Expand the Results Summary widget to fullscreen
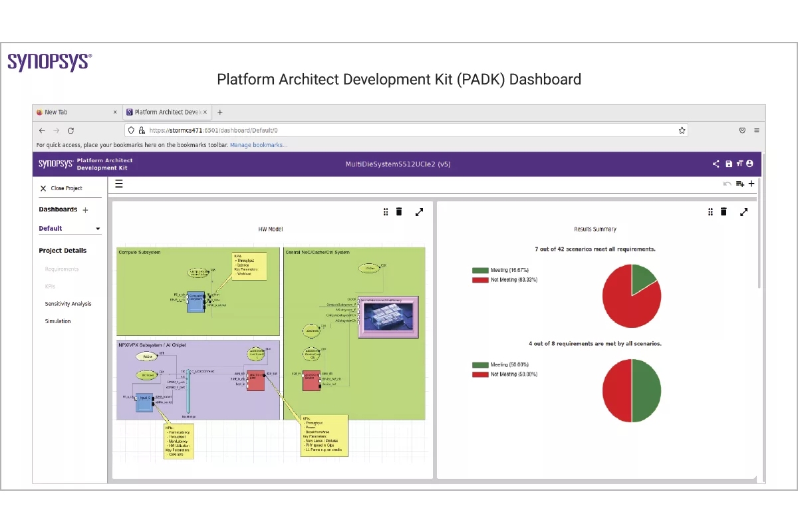Image resolution: width=798 pixels, height=532 pixels. click(x=743, y=212)
